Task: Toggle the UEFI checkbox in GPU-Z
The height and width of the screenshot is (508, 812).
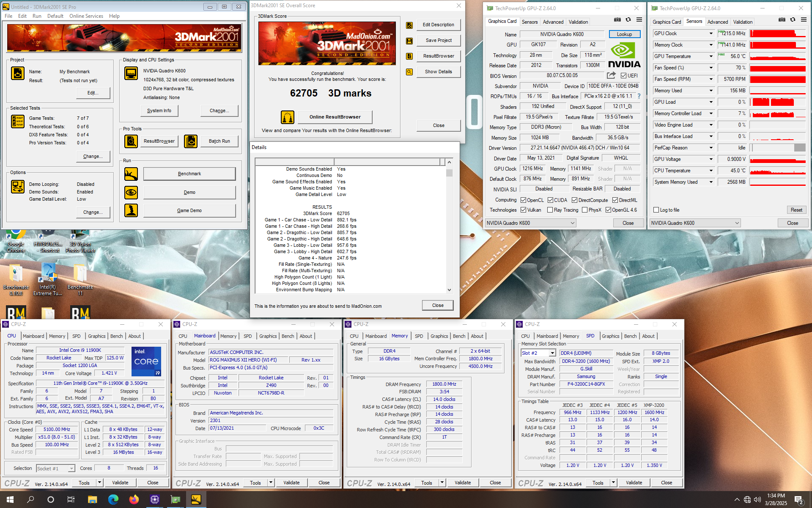Action: (x=623, y=76)
